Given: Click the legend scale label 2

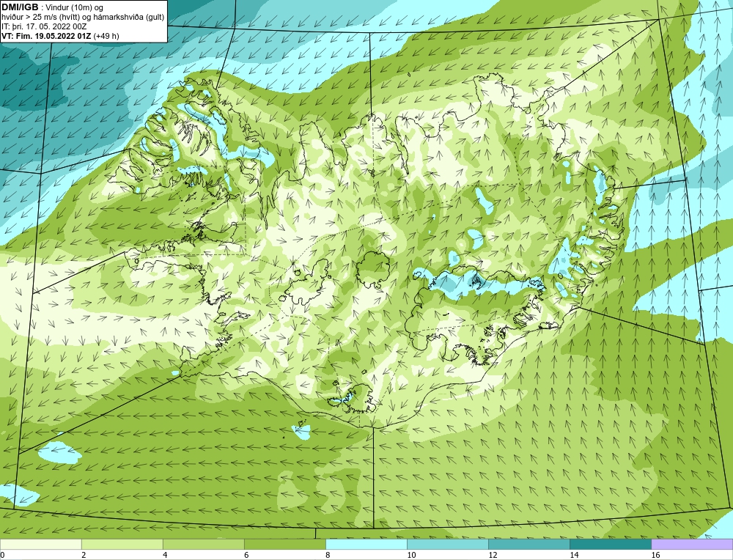Looking at the screenshot, I should (x=84, y=555).
